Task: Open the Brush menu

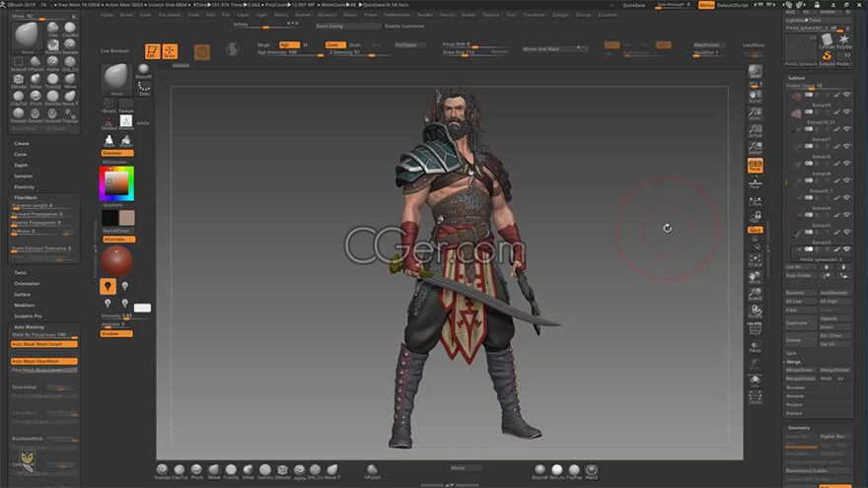Action: 127,15
